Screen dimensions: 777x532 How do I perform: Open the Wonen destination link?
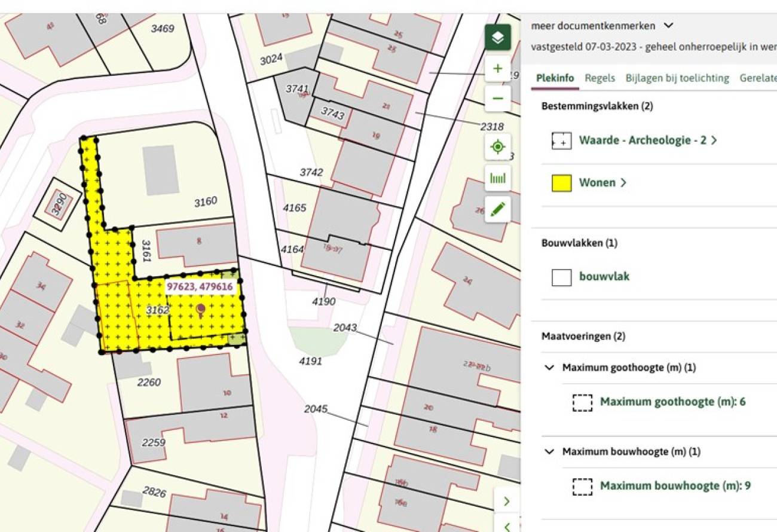pos(602,183)
